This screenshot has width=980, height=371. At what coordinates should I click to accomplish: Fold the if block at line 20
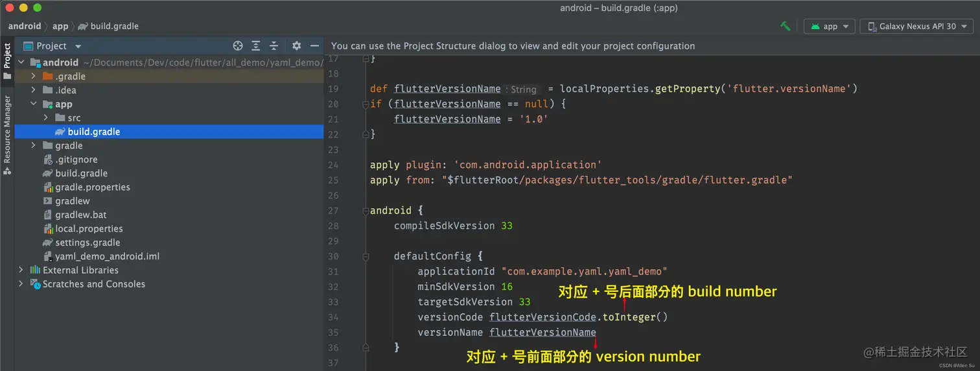pos(365,104)
